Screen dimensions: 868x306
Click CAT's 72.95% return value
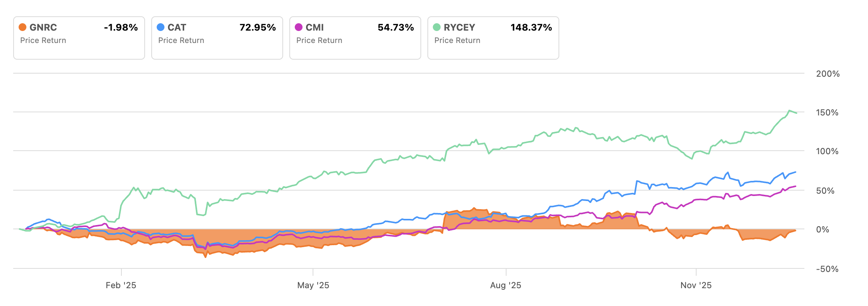[x=258, y=28]
